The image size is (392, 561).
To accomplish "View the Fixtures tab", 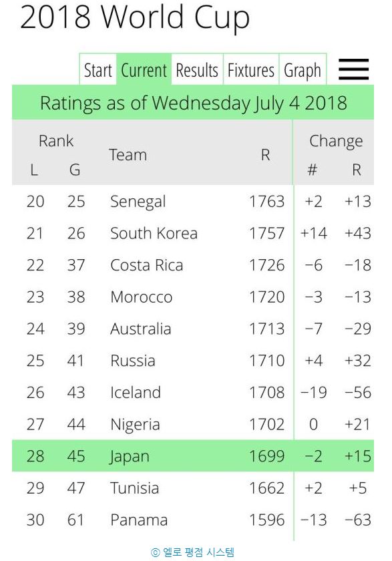I will [x=250, y=69].
